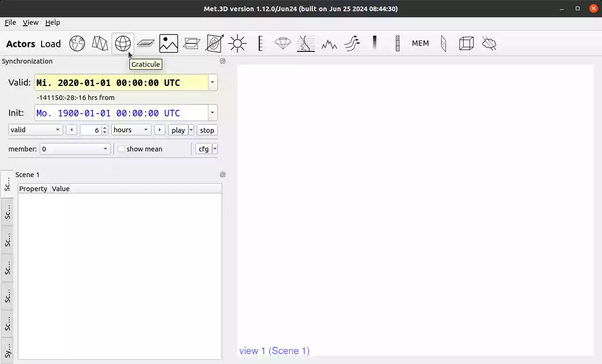Click the target with arrow icon

[x=215, y=44]
